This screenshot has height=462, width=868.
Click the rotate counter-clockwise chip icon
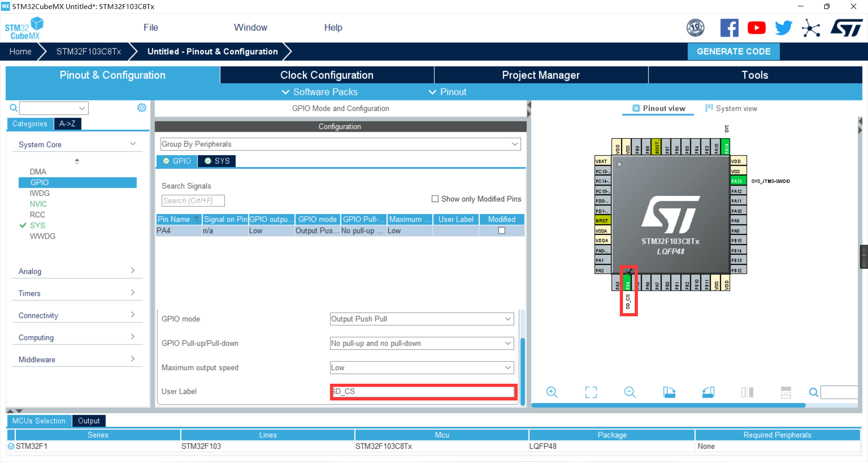[708, 392]
